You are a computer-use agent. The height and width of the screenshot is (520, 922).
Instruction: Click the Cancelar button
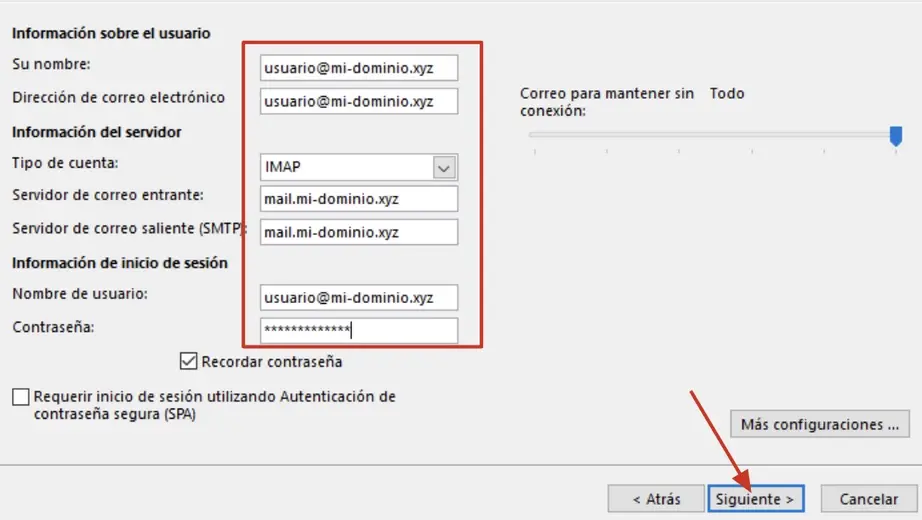pos(868,499)
